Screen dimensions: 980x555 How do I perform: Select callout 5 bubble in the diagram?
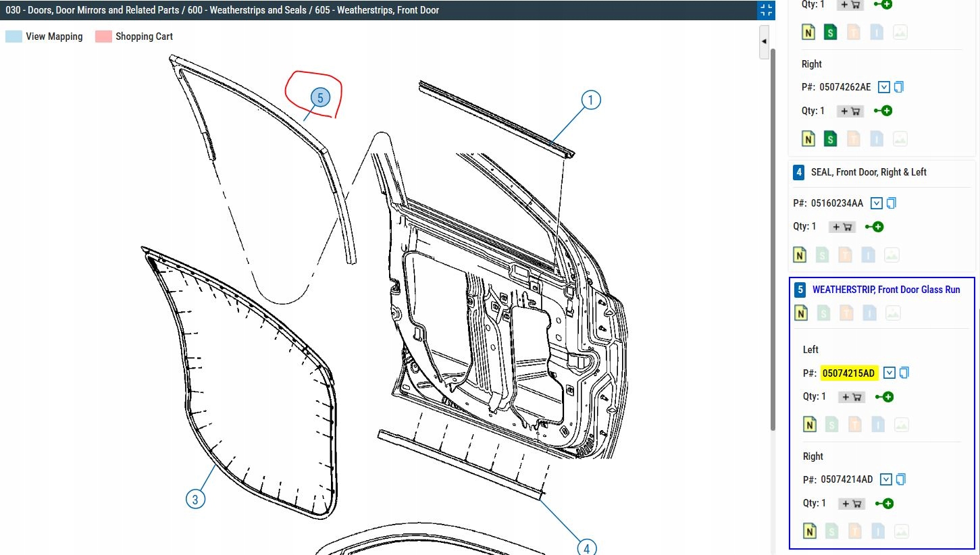[320, 98]
